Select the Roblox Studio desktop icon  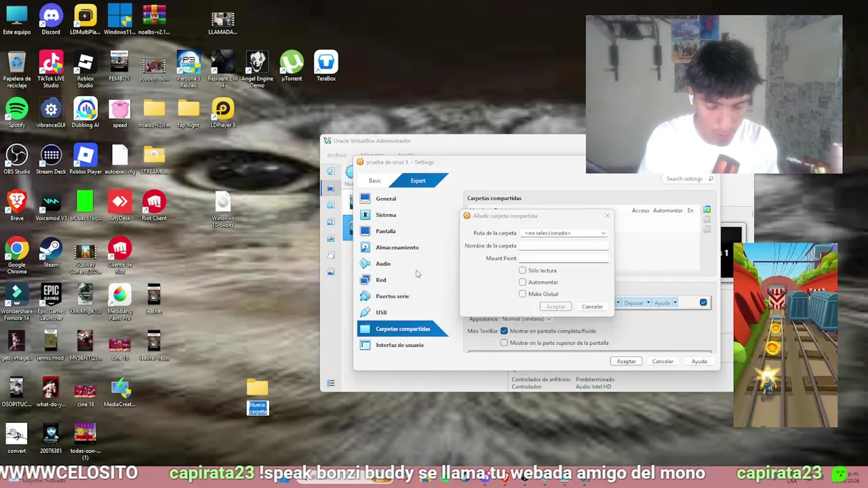[x=85, y=70]
